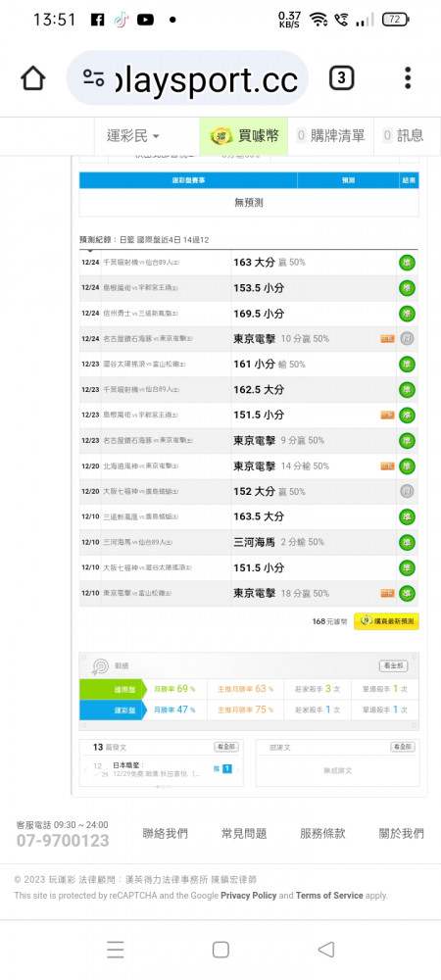Image resolution: width=441 pixels, height=980 pixels.
Task: Tap the 買噱幣 coin icon
Action: click(x=221, y=135)
